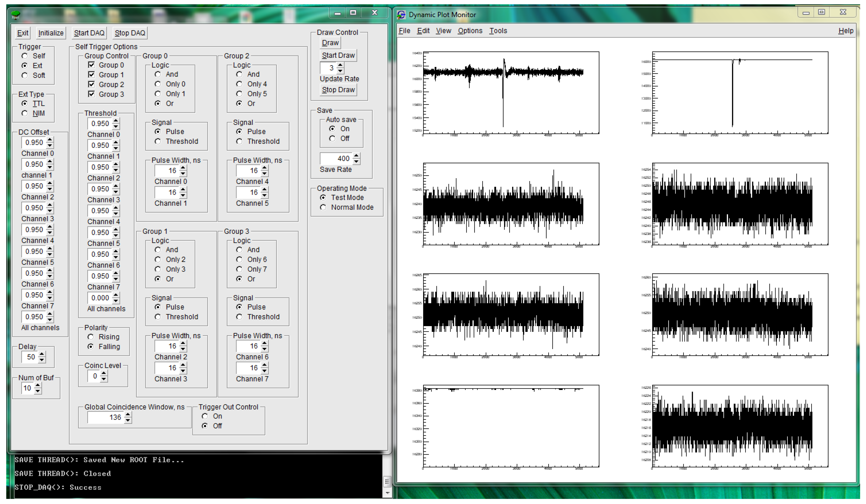
Task: Click the top-left waveform plot
Action: [x=511, y=93]
